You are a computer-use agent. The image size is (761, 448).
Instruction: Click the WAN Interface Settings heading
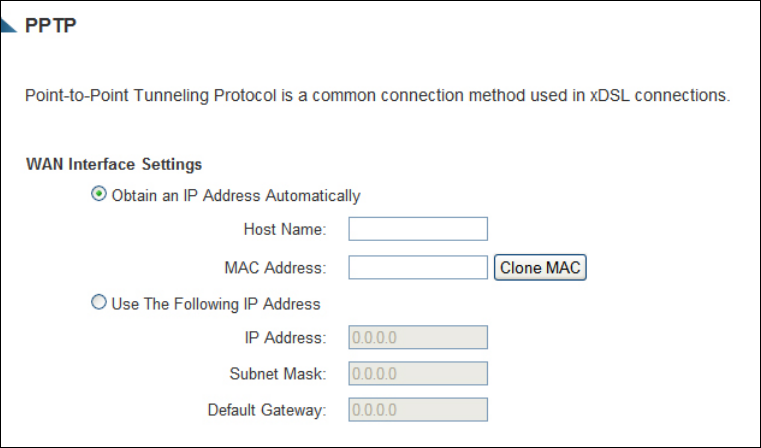click(114, 165)
